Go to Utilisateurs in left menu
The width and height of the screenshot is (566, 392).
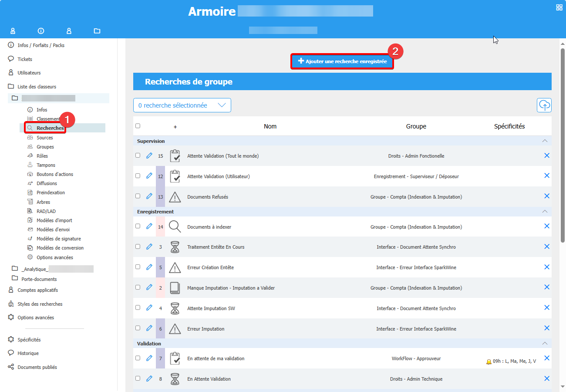pos(29,73)
